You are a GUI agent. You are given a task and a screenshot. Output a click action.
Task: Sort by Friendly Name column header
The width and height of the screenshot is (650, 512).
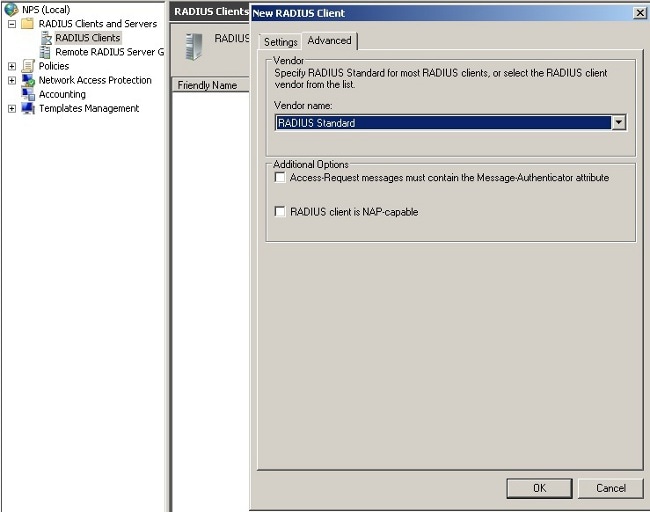point(211,85)
